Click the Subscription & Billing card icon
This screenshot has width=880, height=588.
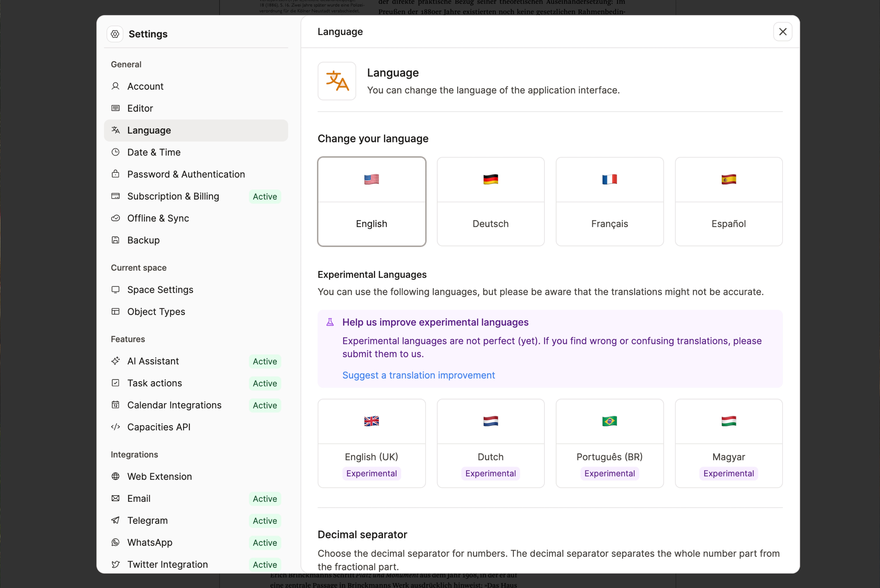(x=115, y=196)
